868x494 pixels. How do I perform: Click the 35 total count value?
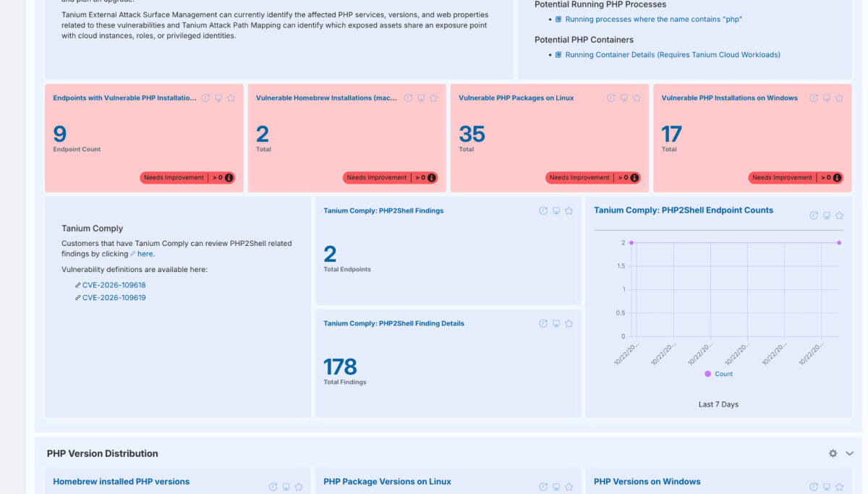click(x=472, y=134)
